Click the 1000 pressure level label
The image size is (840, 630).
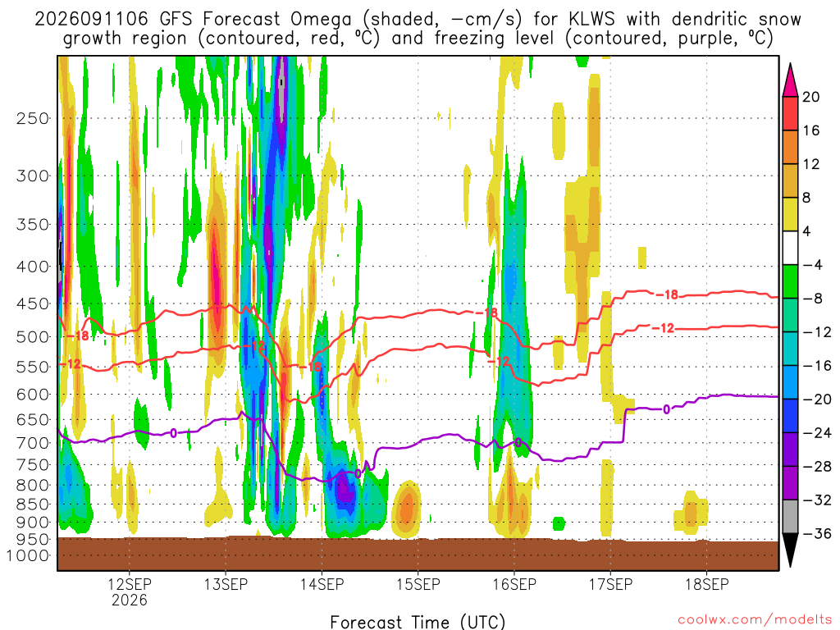[29, 555]
